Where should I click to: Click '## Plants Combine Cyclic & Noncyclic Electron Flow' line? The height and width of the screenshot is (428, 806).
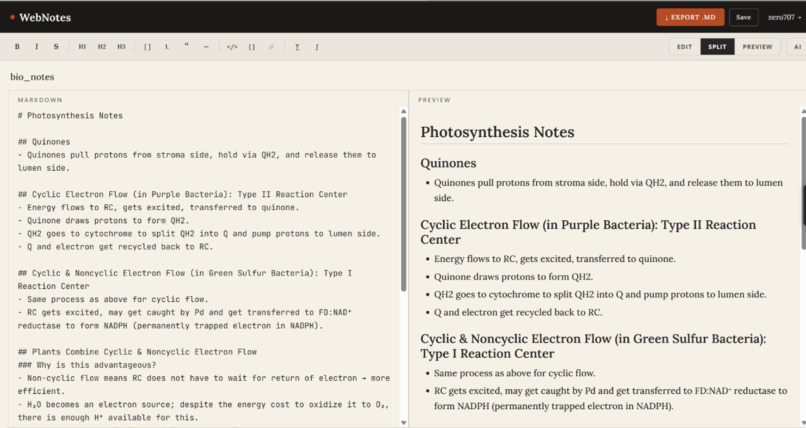(x=137, y=352)
